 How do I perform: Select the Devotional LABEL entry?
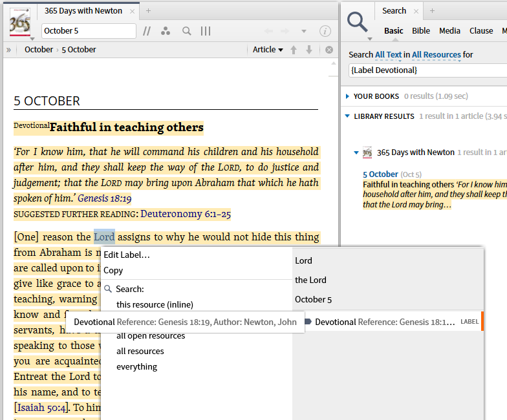click(x=393, y=322)
